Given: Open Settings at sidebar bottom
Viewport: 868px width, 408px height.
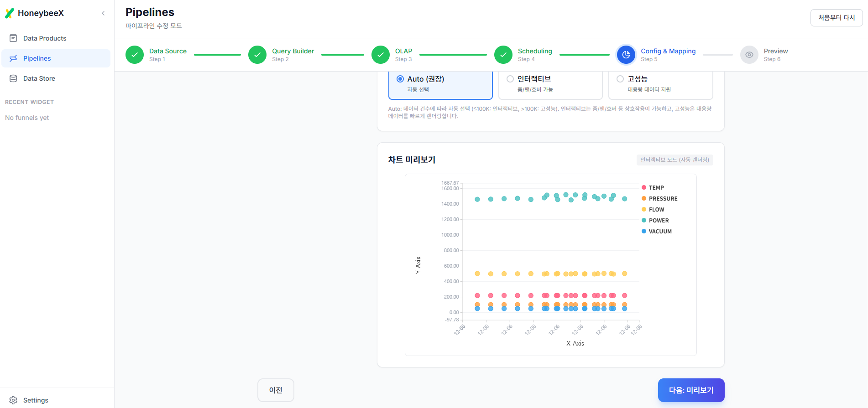Looking at the screenshot, I should click(x=56, y=400).
